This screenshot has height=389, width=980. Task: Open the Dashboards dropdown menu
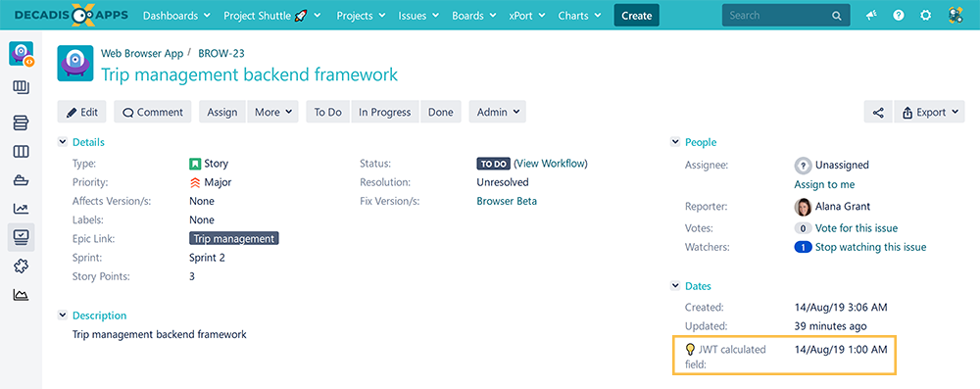pos(176,16)
